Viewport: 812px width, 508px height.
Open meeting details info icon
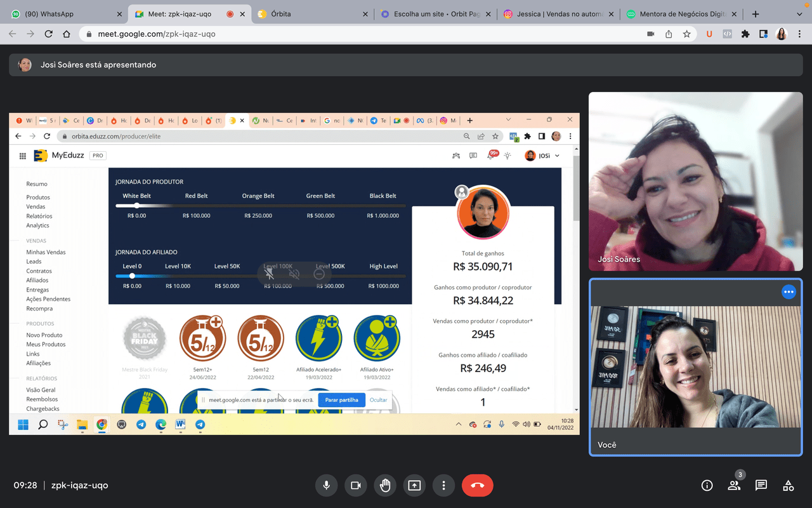click(x=707, y=485)
